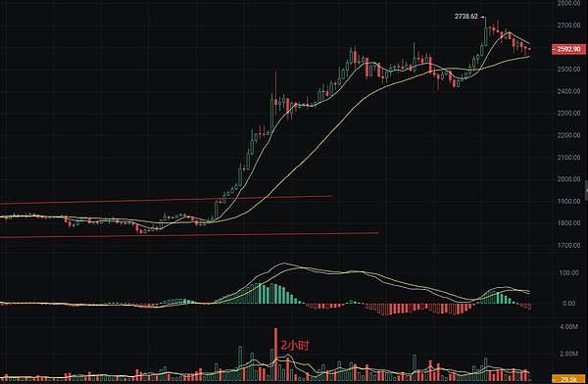Click the 2300.00 price axis label
588x384 pixels.
568,114
